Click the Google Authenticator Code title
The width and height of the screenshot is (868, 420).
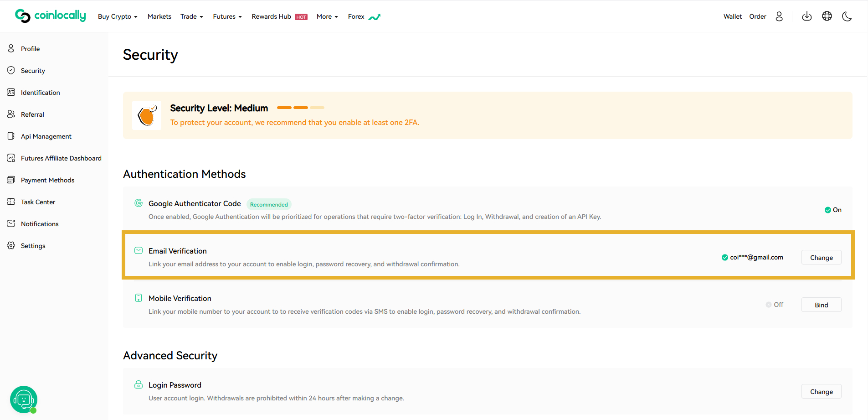(x=195, y=203)
